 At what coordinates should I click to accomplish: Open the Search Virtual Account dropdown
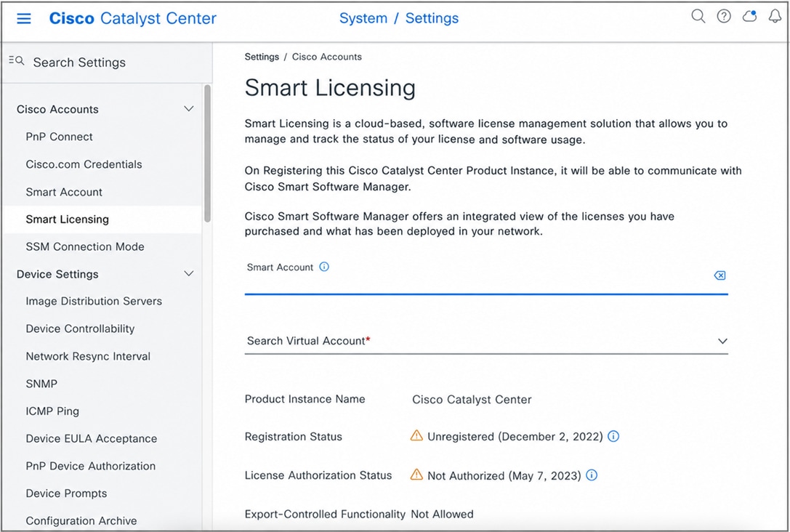486,341
